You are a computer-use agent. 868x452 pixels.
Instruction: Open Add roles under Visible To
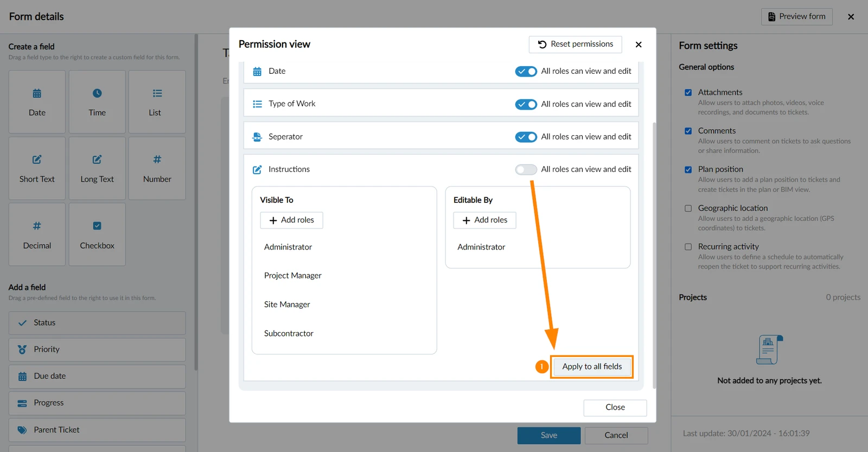[x=292, y=220]
